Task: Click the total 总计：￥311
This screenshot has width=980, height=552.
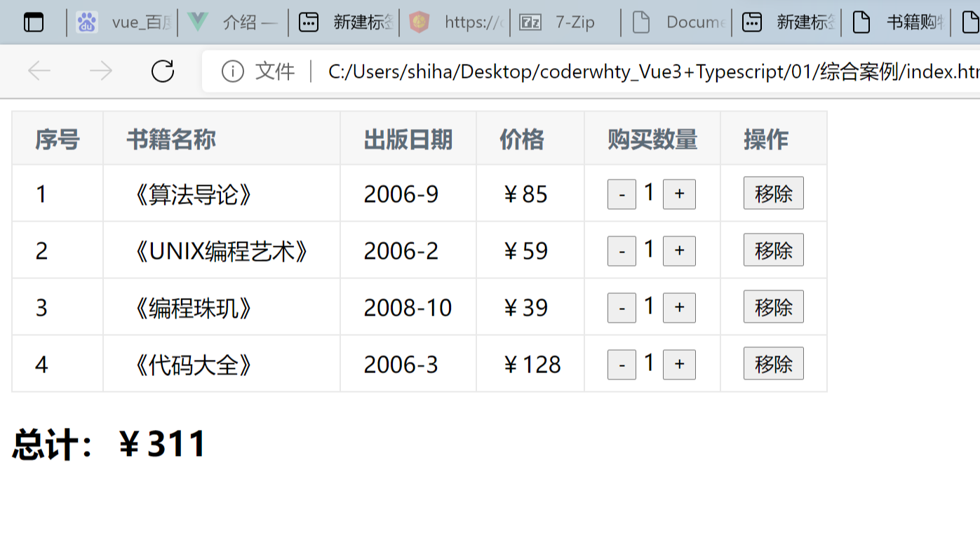Action: pos(109,444)
